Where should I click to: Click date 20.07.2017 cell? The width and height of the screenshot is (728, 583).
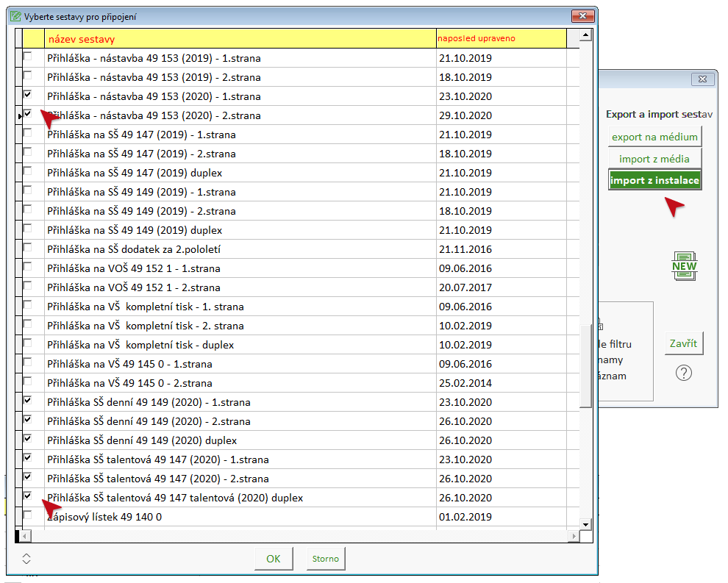tap(502, 287)
